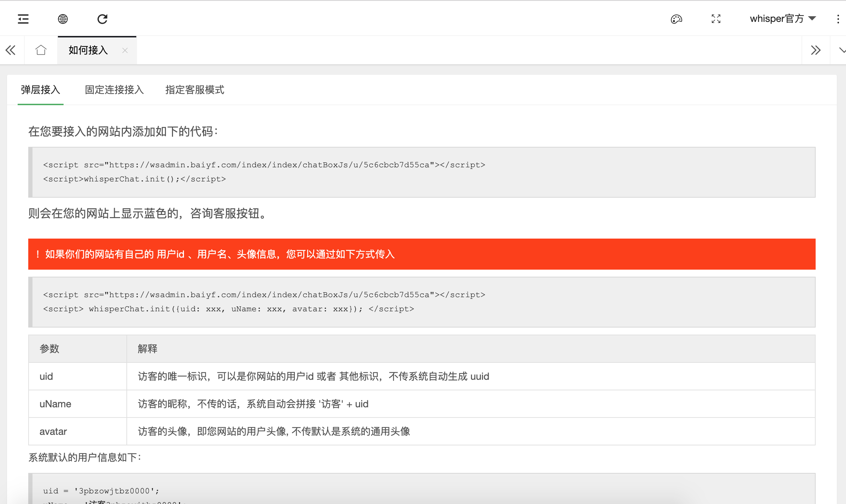Click the red 用户id notice banner
Viewport: 846px width, 504px height.
point(422,254)
